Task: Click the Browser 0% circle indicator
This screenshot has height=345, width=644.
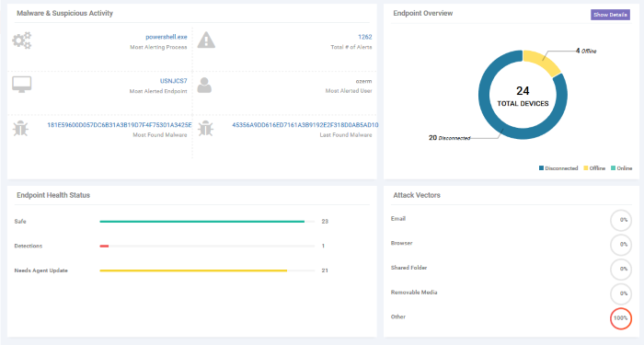Action: (621, 245)
